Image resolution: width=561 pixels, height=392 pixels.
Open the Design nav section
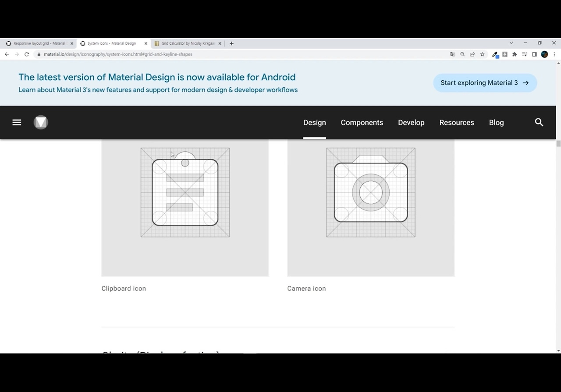click(x=315, y=122)
